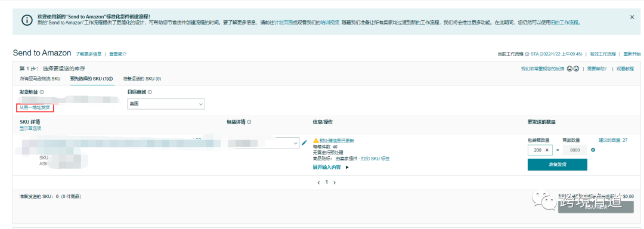Click the remove X icon next to 8000
The height and width of the screenshot is (229, 644).
click(x=593, y=150)
